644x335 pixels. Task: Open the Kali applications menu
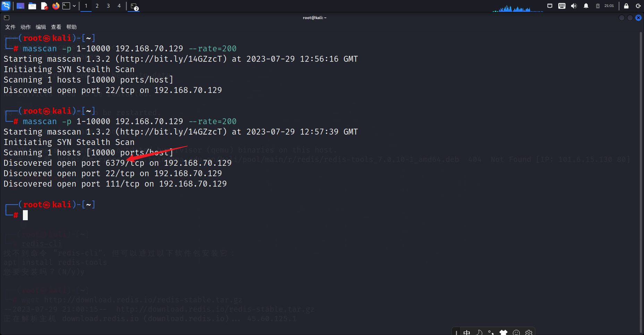(x=6, y=6)
